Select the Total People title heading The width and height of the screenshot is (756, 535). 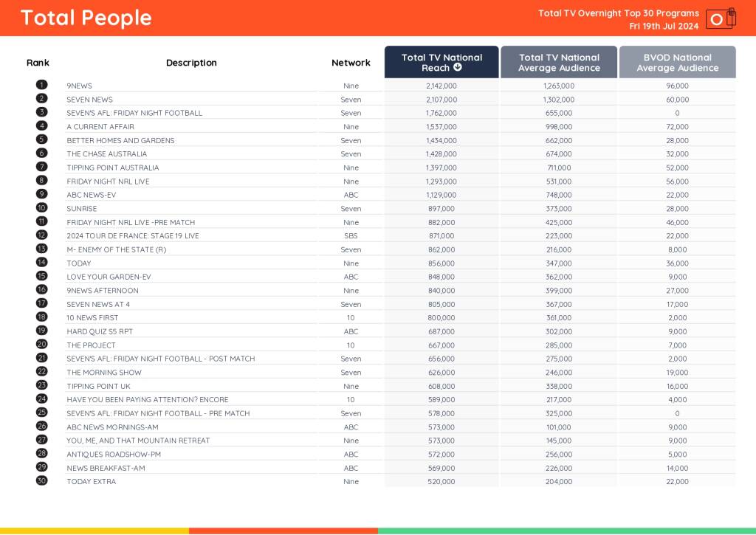click(86, 18)
